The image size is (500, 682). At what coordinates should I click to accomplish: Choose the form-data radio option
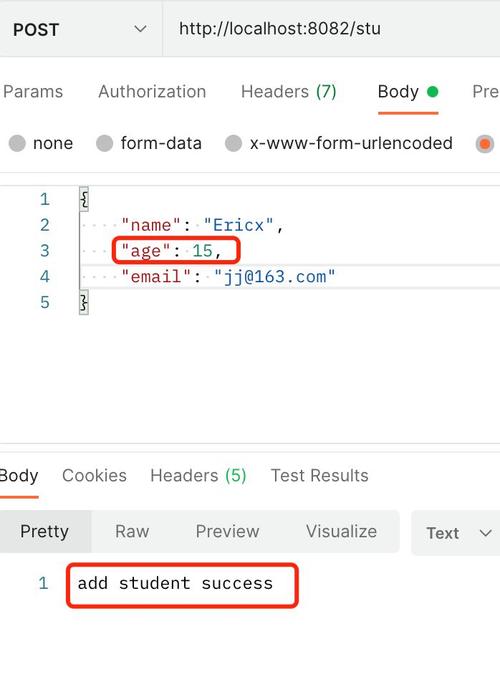click(x=104, y=143)
